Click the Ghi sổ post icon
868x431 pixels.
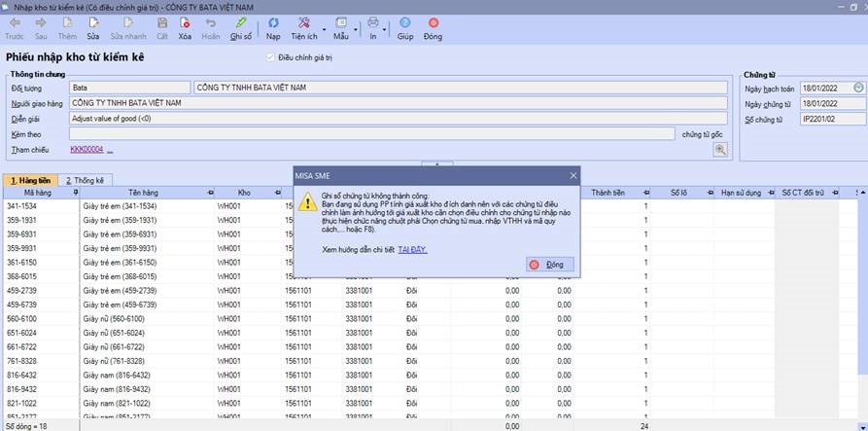[x=241, y=23]
